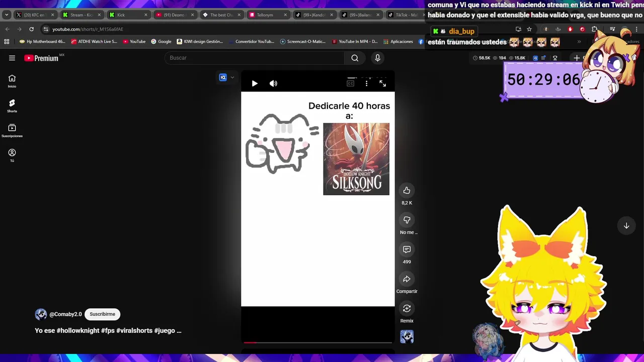
Task: Open the IQ extension dropdown arrow
Action: click(232, 77)
